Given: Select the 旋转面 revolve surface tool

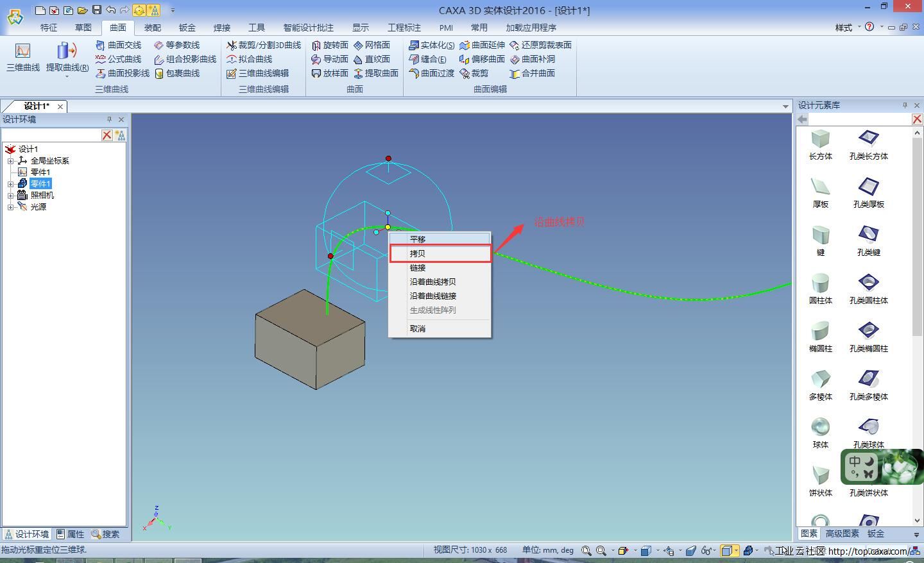Looking at the screenshot, I should click(330, 45).
